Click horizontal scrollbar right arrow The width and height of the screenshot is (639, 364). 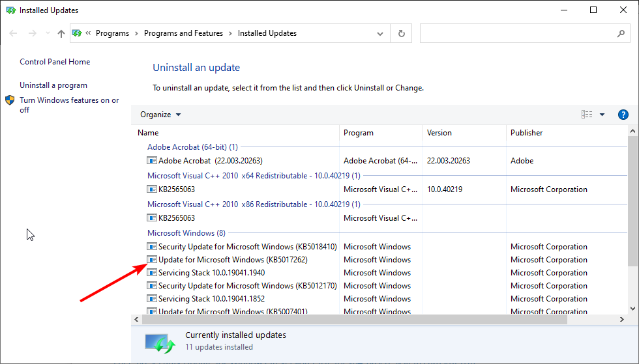tap(622, 320)
